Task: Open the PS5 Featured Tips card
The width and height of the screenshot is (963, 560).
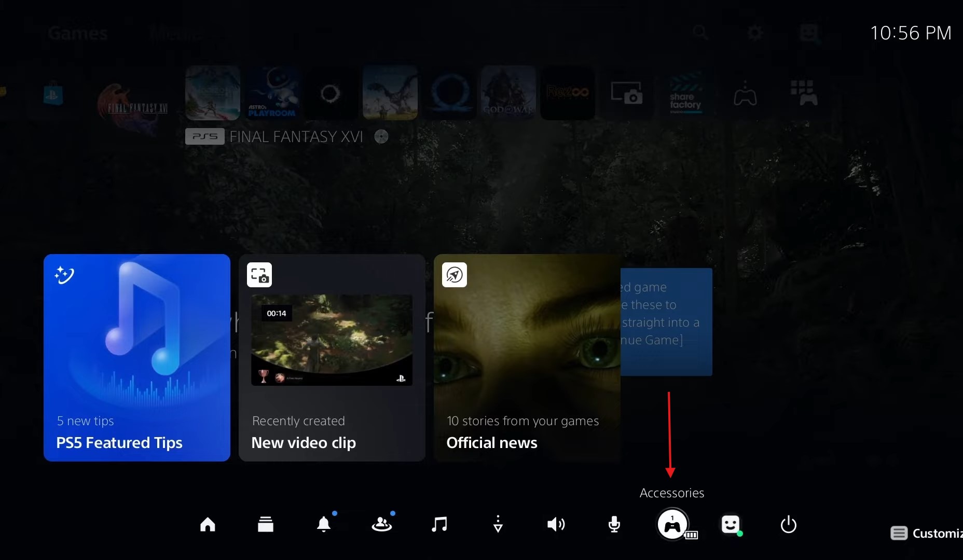Action: tap(137, 358)
